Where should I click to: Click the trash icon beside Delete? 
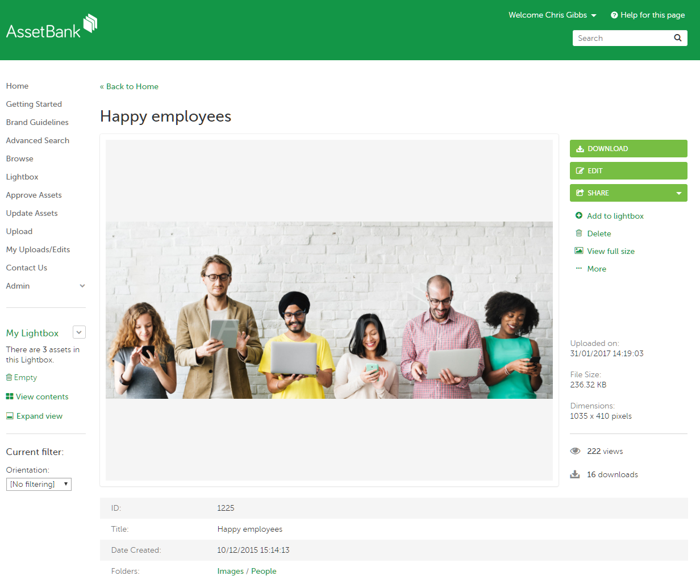[x=579, y=233]
